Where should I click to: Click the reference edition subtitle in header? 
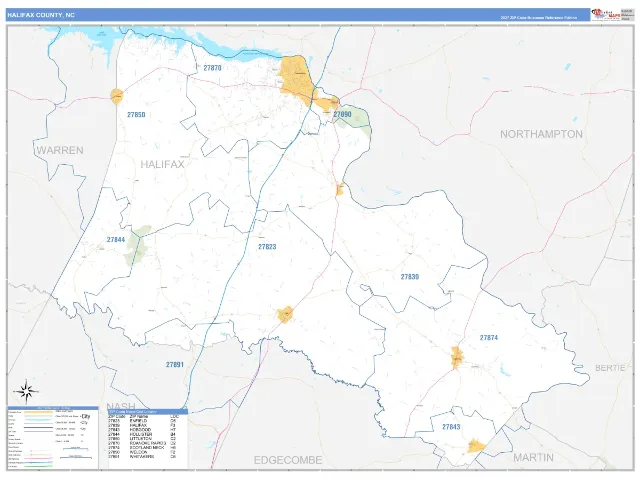[539, 18]
